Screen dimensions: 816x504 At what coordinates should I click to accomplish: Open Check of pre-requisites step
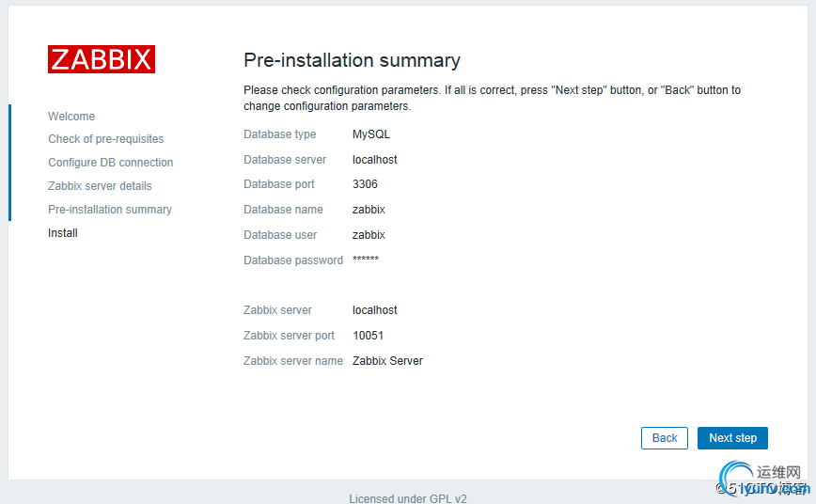click(105, 139)
